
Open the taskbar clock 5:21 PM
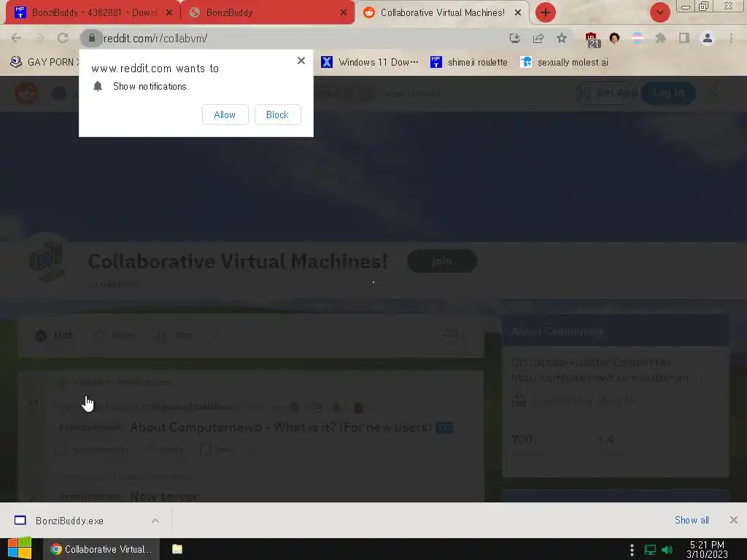coord(707,549)
